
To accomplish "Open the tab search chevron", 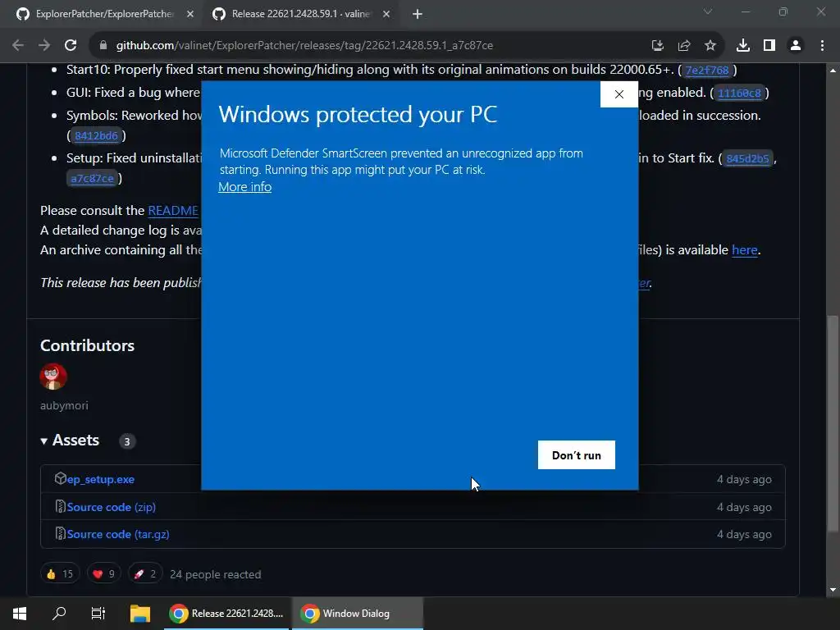I will click(708, 11).
